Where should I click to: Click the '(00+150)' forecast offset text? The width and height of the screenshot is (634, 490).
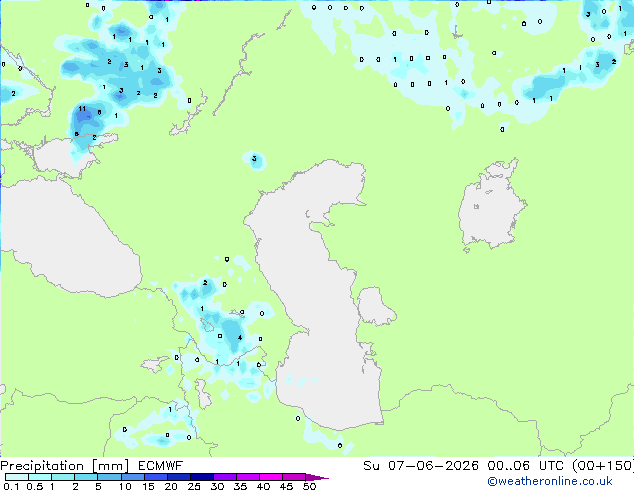[603, 466]
